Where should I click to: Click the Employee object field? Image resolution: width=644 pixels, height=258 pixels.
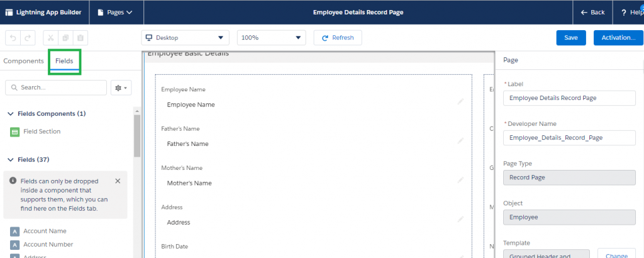[x=569, y=217]
